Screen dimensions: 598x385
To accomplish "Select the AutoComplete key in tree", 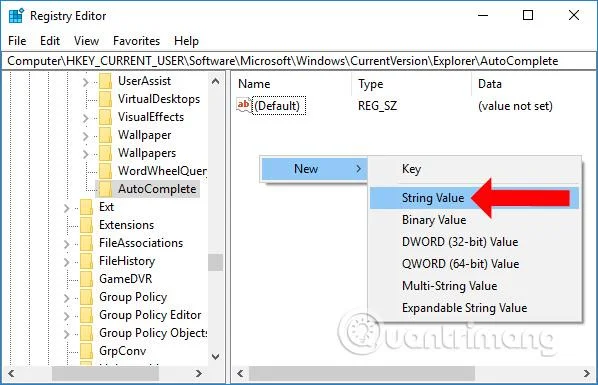I will [x=157, y=188].
